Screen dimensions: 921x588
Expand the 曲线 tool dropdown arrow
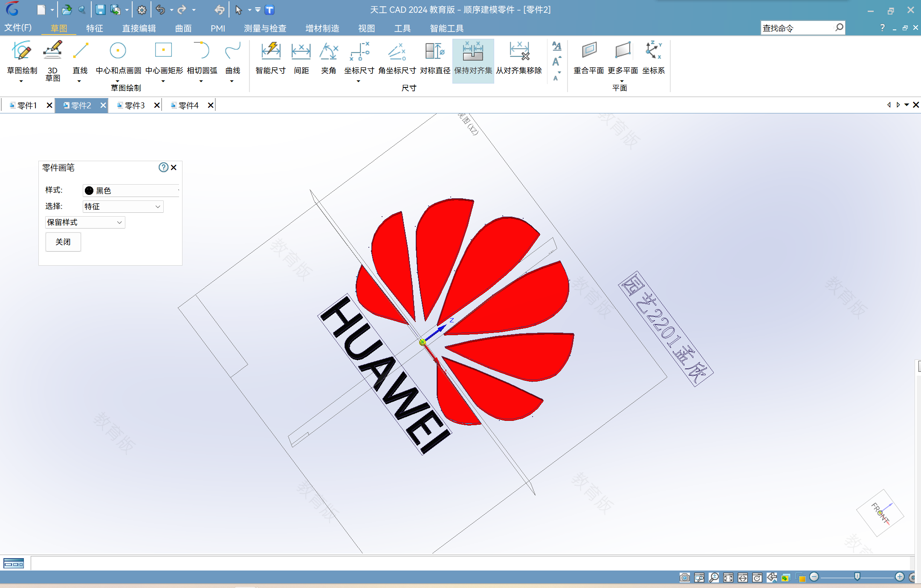coord(232,81)
